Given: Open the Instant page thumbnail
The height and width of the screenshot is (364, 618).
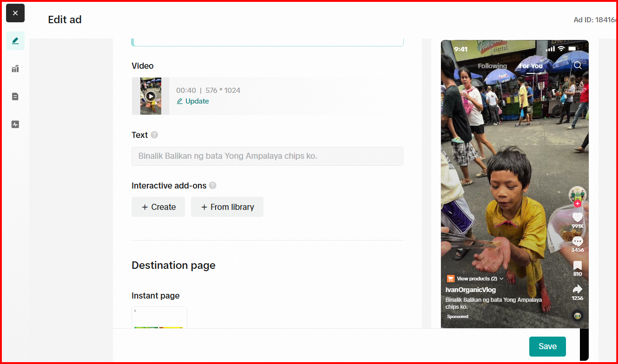Looking at the screenshot, I should pos(159,318).
